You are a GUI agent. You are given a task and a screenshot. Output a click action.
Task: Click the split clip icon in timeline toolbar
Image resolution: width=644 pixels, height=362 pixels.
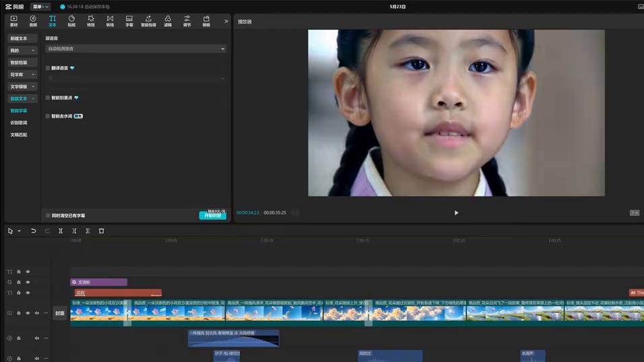point(61,231)
